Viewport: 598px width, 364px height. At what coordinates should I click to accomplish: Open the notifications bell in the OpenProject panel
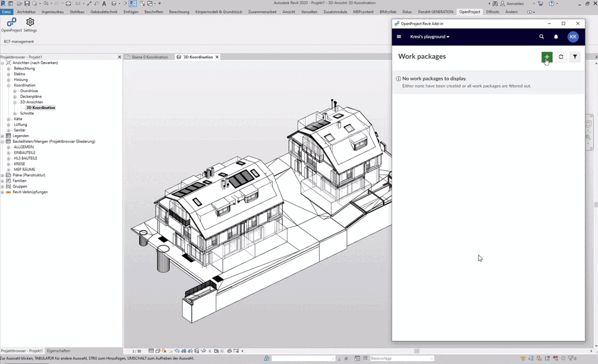coord(556,36)
